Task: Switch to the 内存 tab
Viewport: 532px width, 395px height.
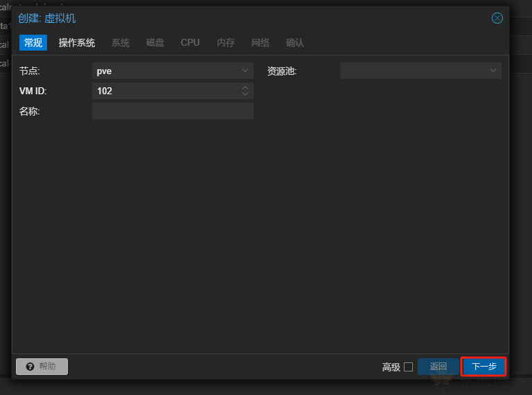Action: (x=226, y=43)
